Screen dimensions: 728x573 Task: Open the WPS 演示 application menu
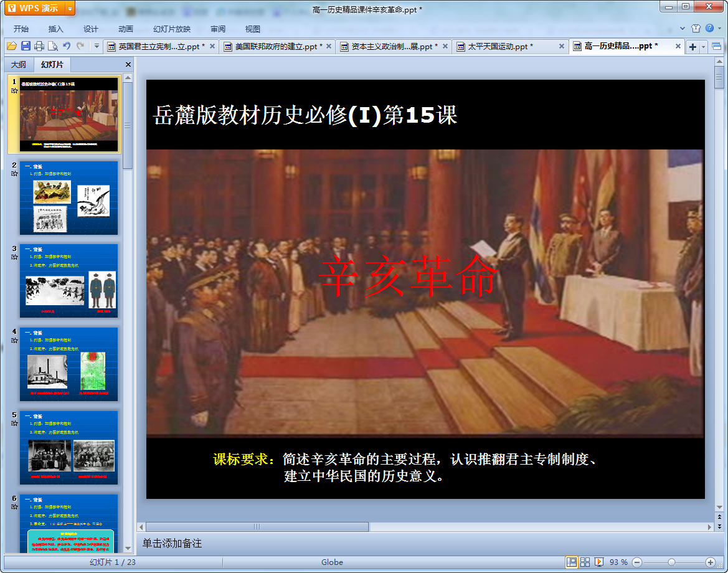(34, 8)
